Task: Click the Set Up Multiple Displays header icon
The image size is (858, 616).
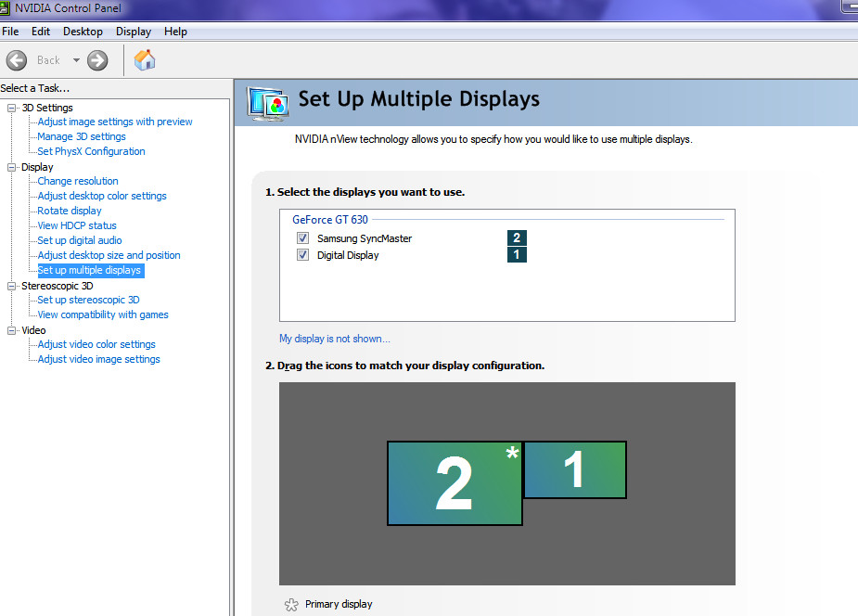Action: tap(268, 103)
